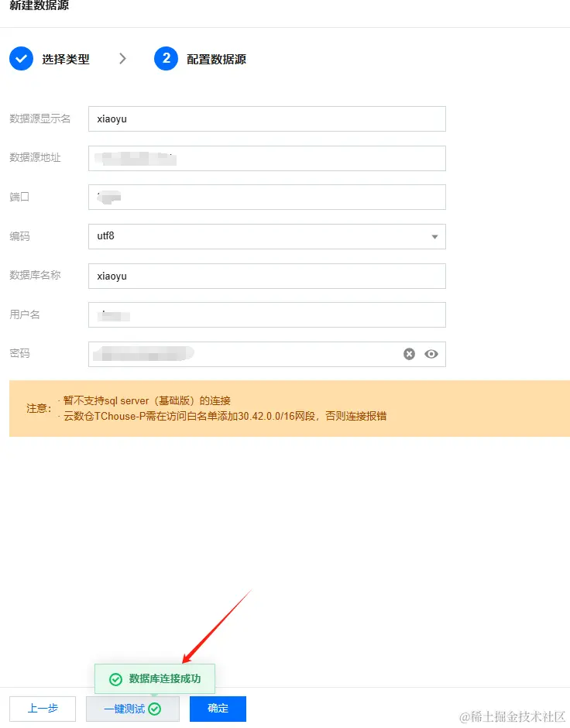
Task: Select the 编码 combo box field
Action: (x=267, y=236)
